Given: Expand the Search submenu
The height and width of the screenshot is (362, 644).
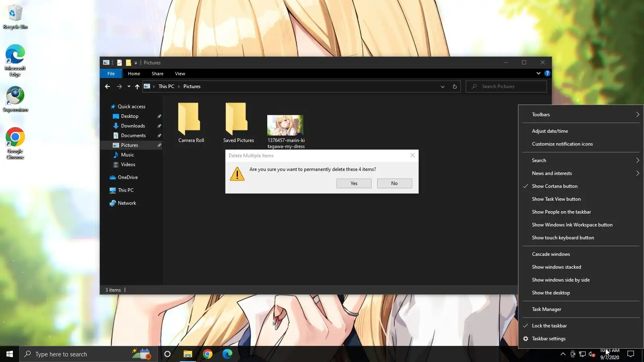Looking at the screenshot, I should 581,160.
